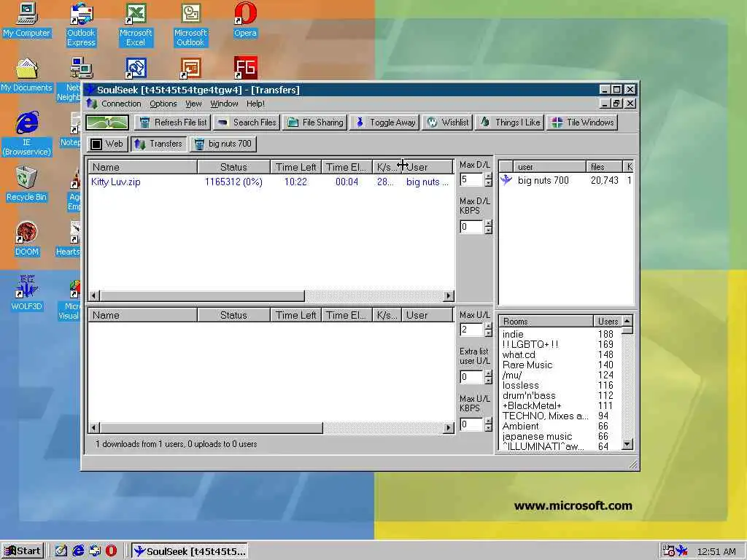Select Rare Music room
Screen dimensions: 747x560
tap(527, 365)
